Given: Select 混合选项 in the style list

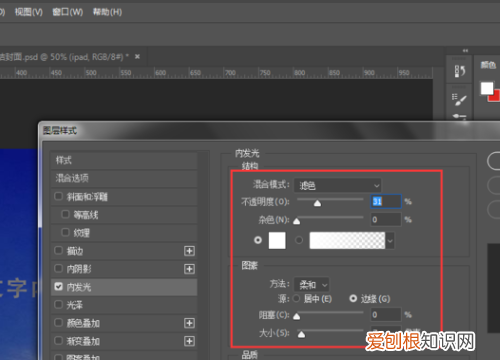Looking at the screenshot, I should coord(124,178).
